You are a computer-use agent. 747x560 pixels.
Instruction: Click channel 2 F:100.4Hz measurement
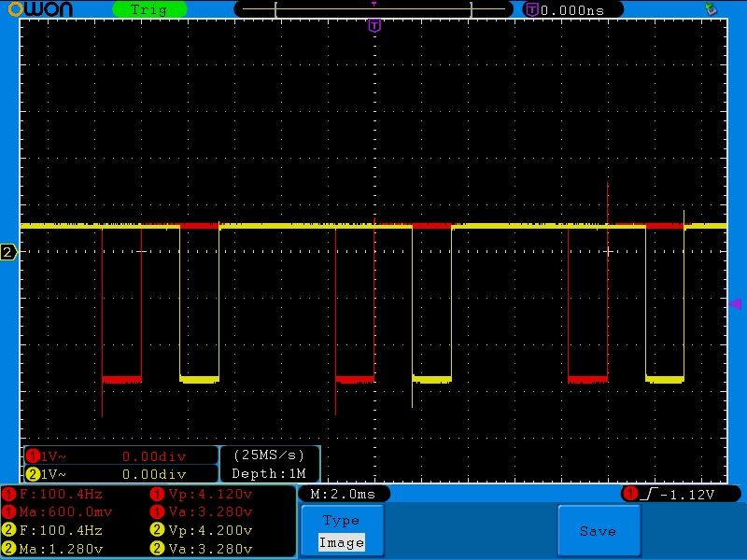coord(61,530)
